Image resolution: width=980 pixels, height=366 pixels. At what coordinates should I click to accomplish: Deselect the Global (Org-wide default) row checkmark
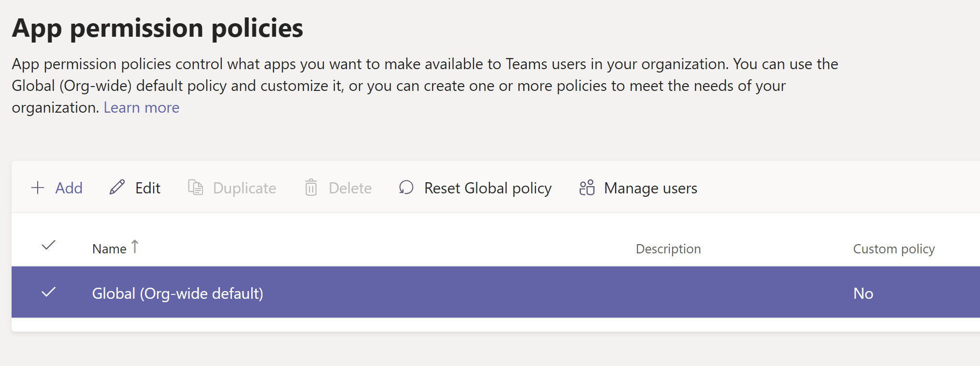click(x=49, y=292)
